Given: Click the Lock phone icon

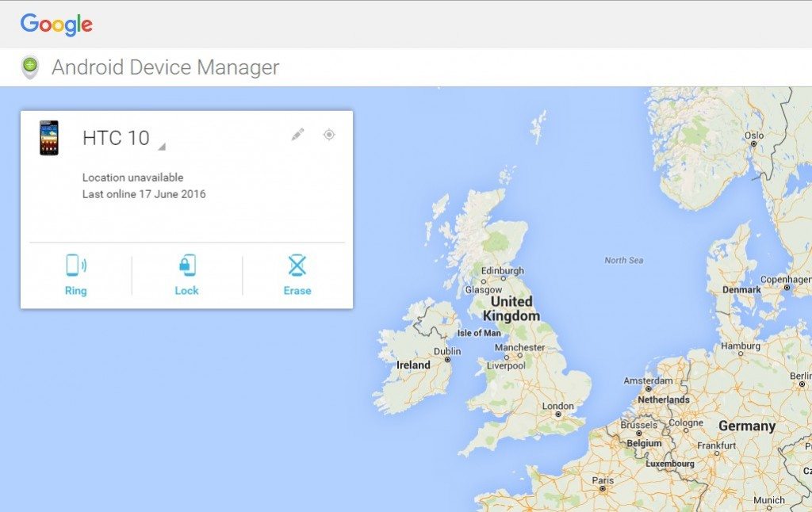Looking at the screenshot, I should pos(187,265).
